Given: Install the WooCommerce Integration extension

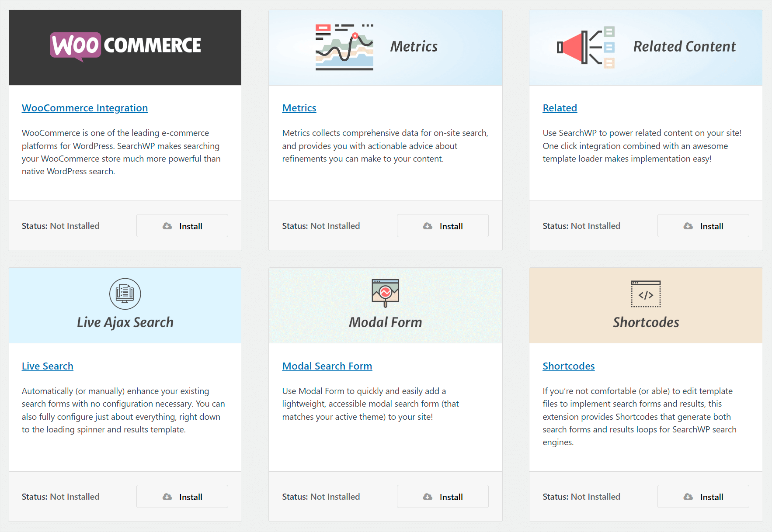Looking at the screenshot, I should [x=182, y=226].
